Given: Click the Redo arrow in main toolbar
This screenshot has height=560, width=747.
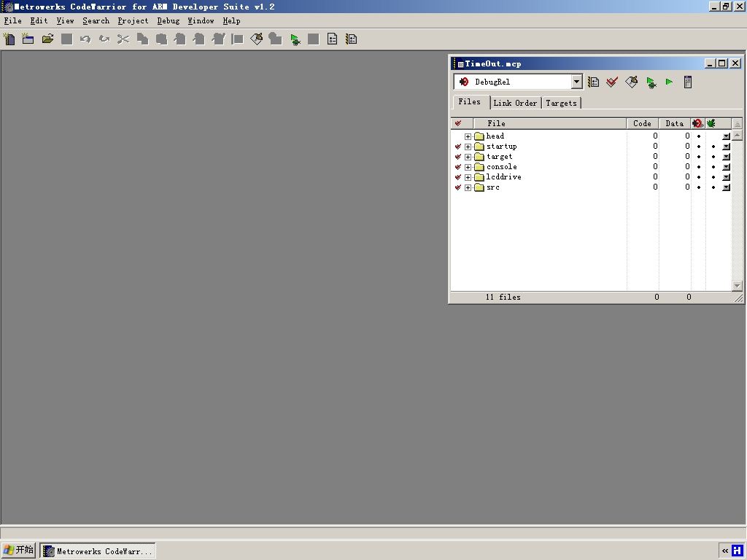Looking at the screenshot, I should (104, 39).
